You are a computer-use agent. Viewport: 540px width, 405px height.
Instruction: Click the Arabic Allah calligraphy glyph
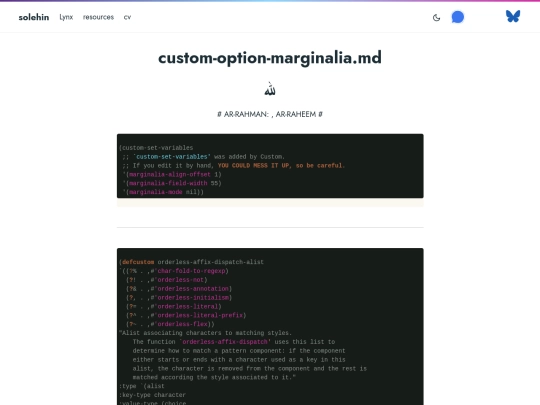[x=270, y=90]
